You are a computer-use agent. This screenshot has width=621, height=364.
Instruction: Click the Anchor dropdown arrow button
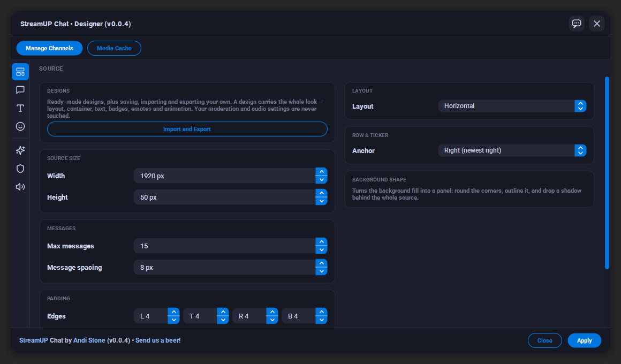[580, 150]
